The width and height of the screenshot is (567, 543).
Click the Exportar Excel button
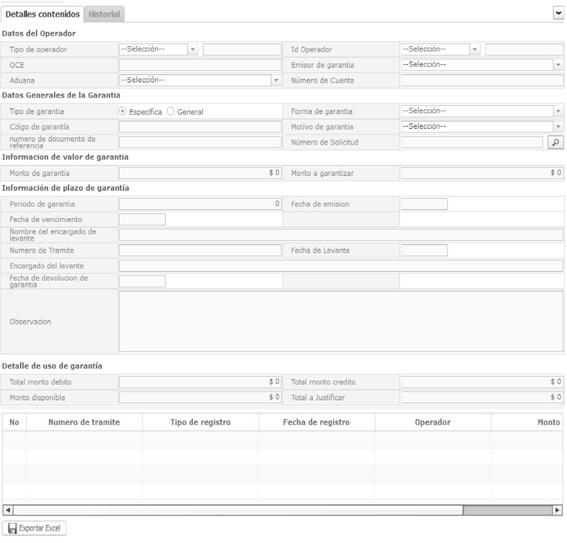pos(34,528)
